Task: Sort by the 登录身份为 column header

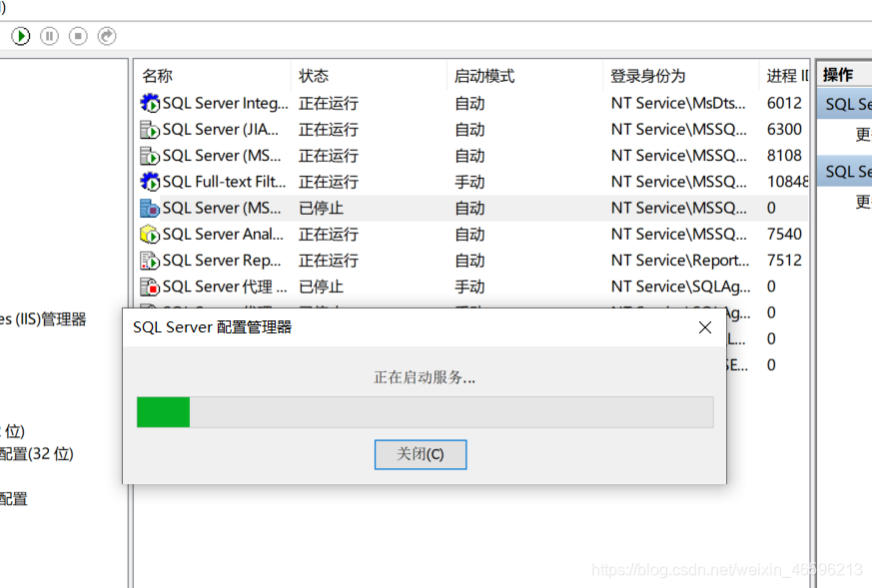Action: pos(648,76)
